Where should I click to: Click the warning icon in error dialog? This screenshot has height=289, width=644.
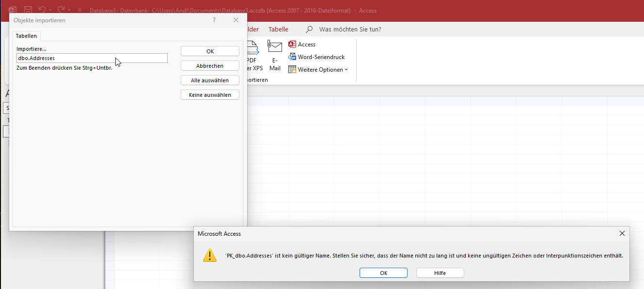tap(209, 255)
